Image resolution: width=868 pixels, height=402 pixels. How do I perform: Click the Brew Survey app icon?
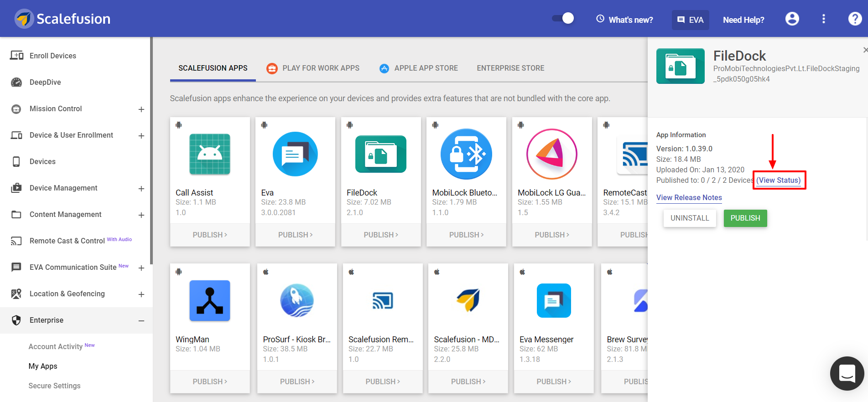pos(640,301)
